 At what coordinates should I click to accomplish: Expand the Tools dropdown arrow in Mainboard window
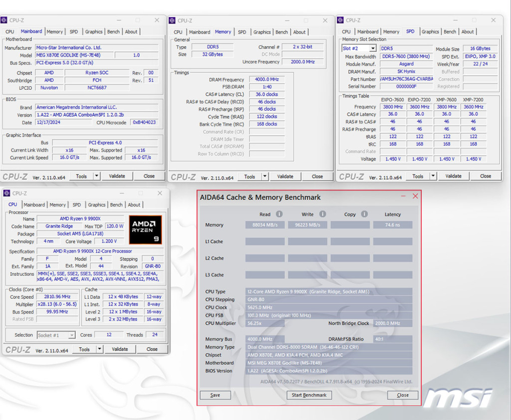click(x=96, y=176)
